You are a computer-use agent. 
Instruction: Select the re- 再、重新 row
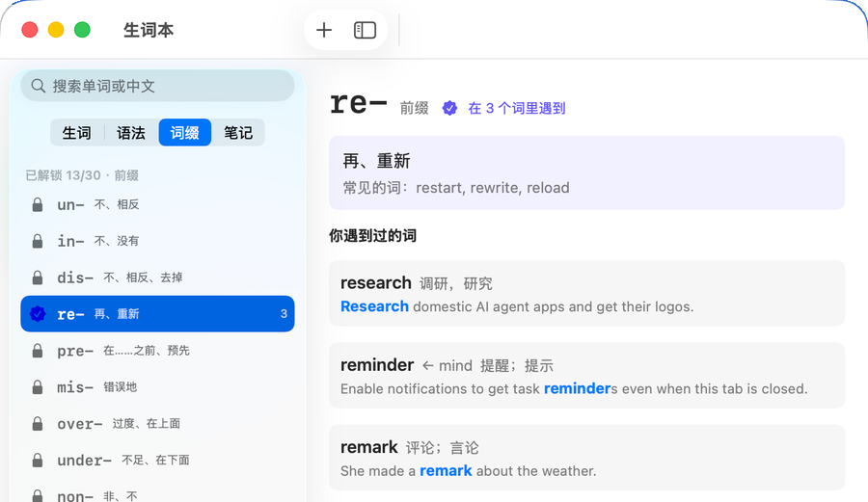point(158,314)
